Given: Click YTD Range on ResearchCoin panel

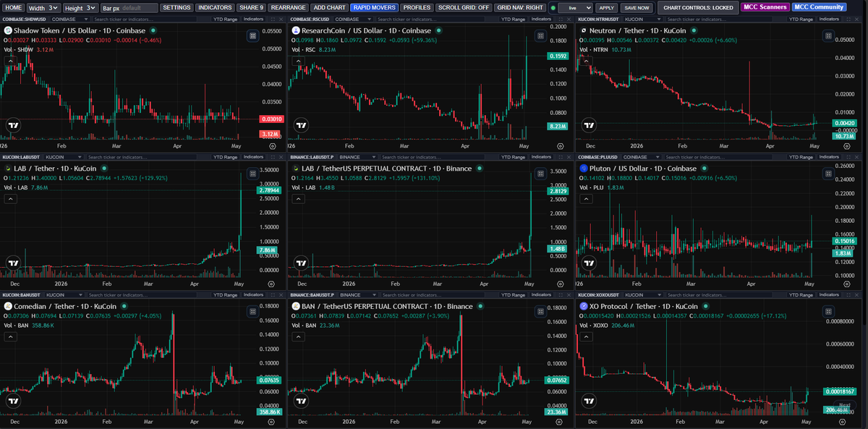Looking at the screenshot, I should (x=513, y=18).
